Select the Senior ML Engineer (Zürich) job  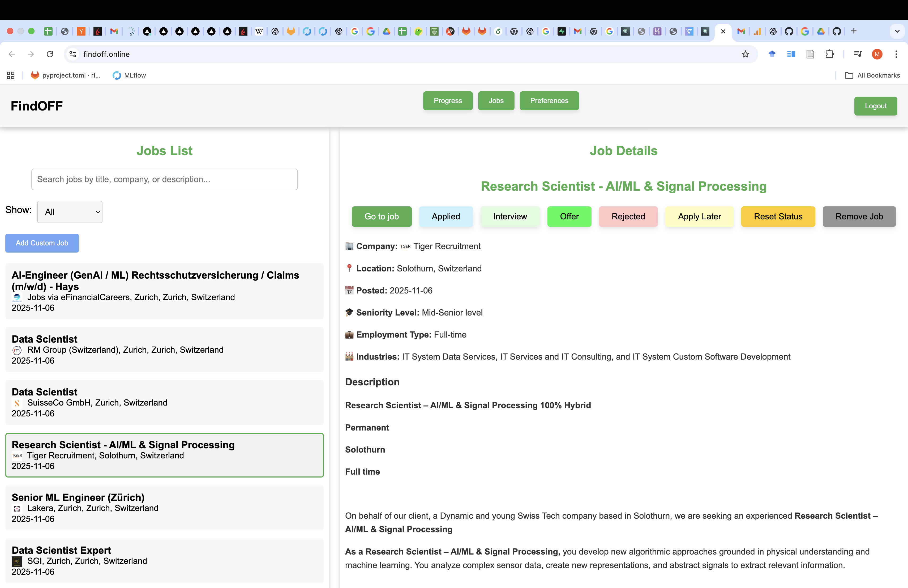click(164, 508)
